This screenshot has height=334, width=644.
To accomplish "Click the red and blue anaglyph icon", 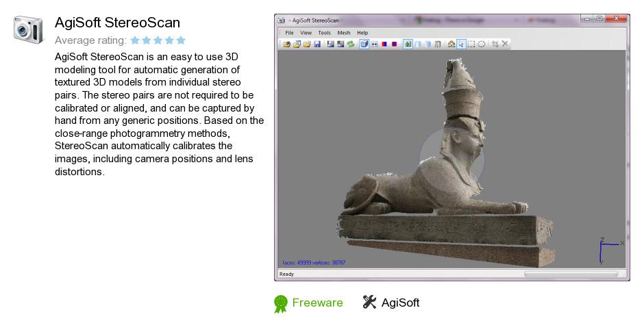I will [x=384, y=44].
